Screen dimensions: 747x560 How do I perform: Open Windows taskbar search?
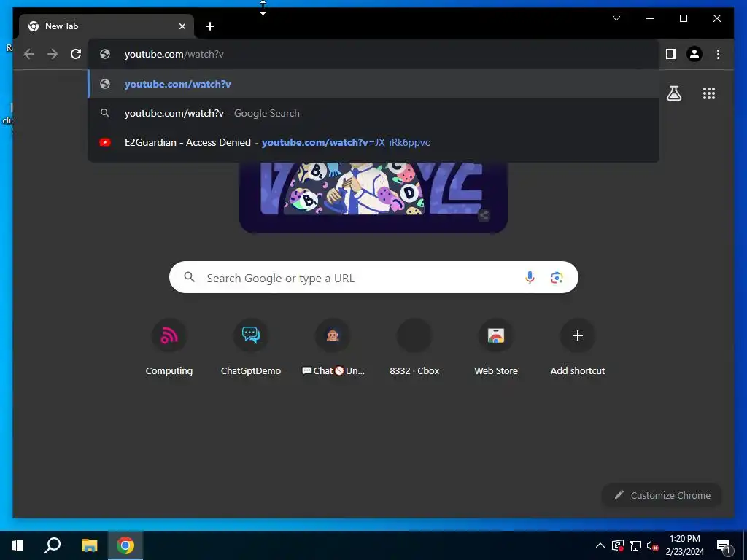coord(53,545)
